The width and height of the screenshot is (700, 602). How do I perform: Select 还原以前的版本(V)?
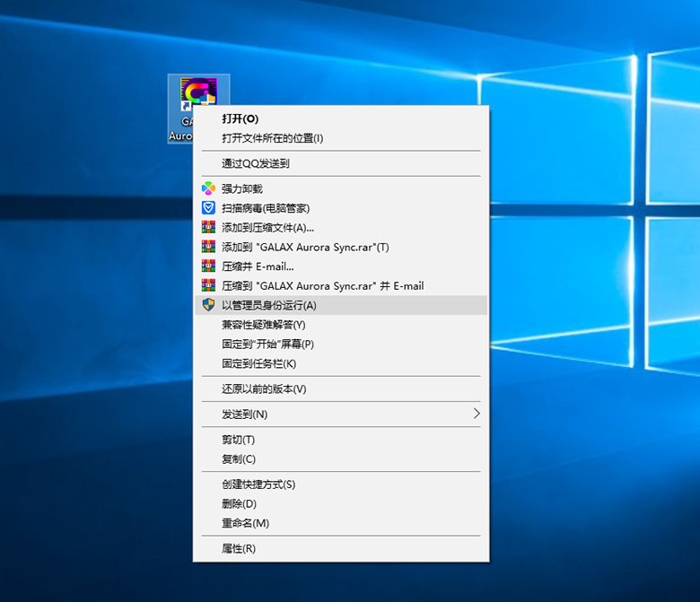(264, 388)
